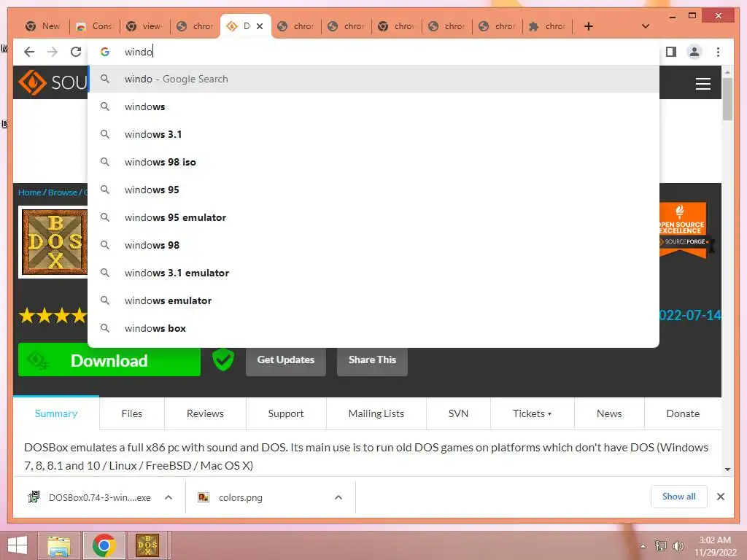747x560 pixels.
Task: Go forward with the browser arrow
Action: click(53, 52)
